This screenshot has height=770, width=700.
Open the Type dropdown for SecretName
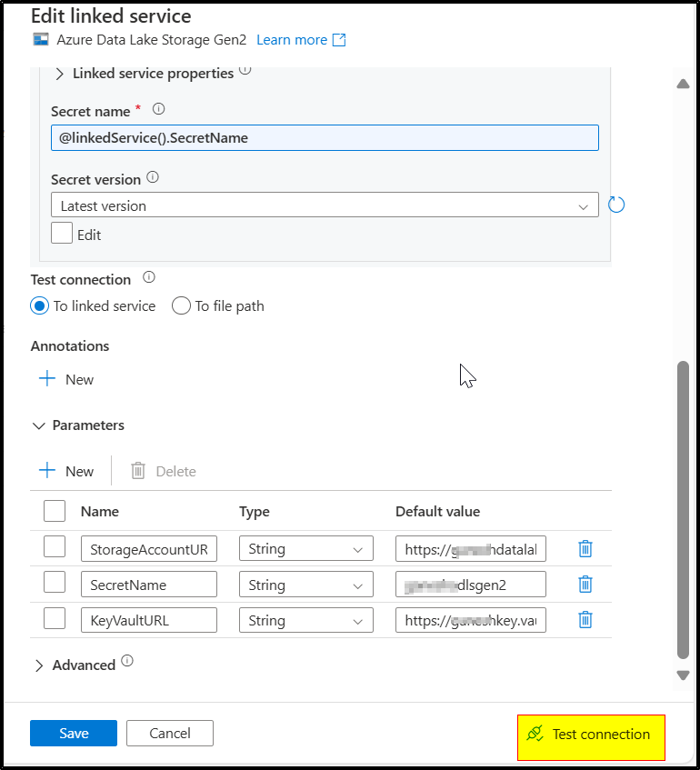(305, 584)
